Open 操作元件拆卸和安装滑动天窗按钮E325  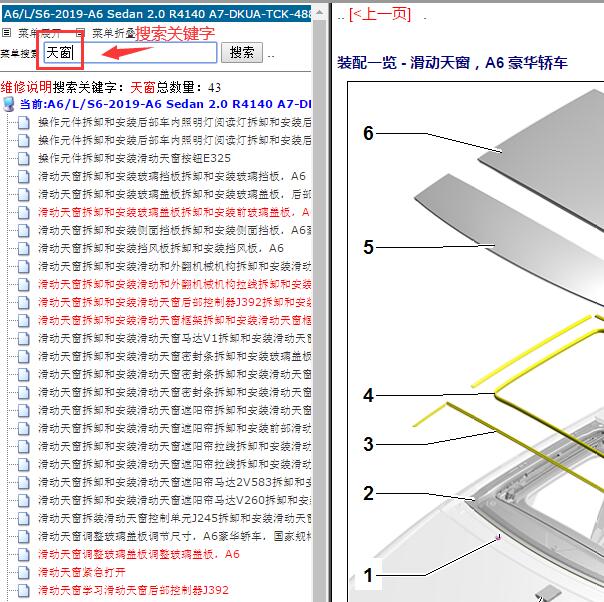click(134, 158)
